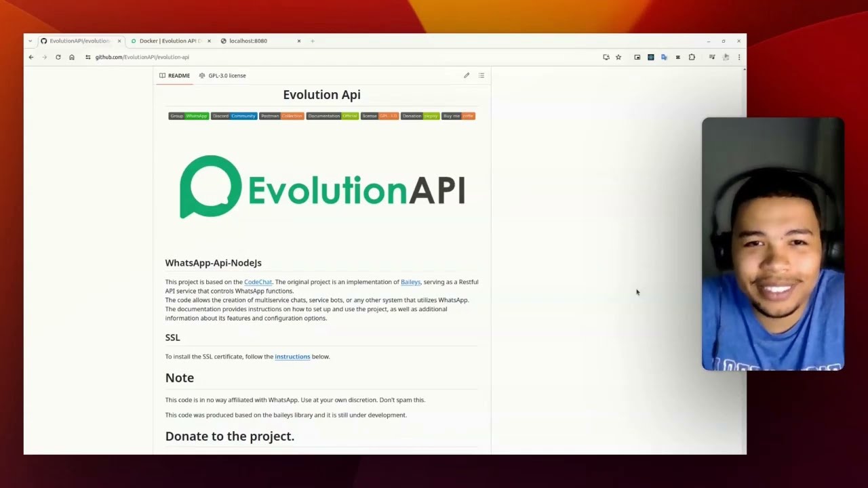Reload the GitHub page
Image resolution: width=868 pixels, height=488 pixels.
tap(58, 57)
